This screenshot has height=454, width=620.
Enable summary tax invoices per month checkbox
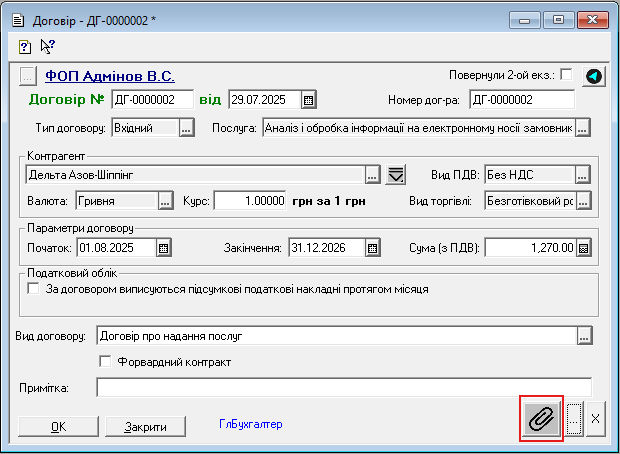tap(35, 289)
